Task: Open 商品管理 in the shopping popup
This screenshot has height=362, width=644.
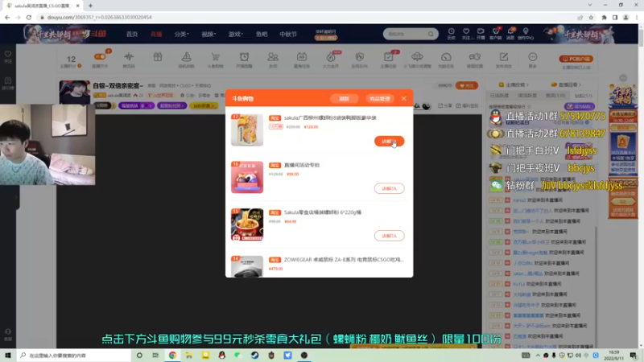Action: pyautogui.click(x=379, y=98)
